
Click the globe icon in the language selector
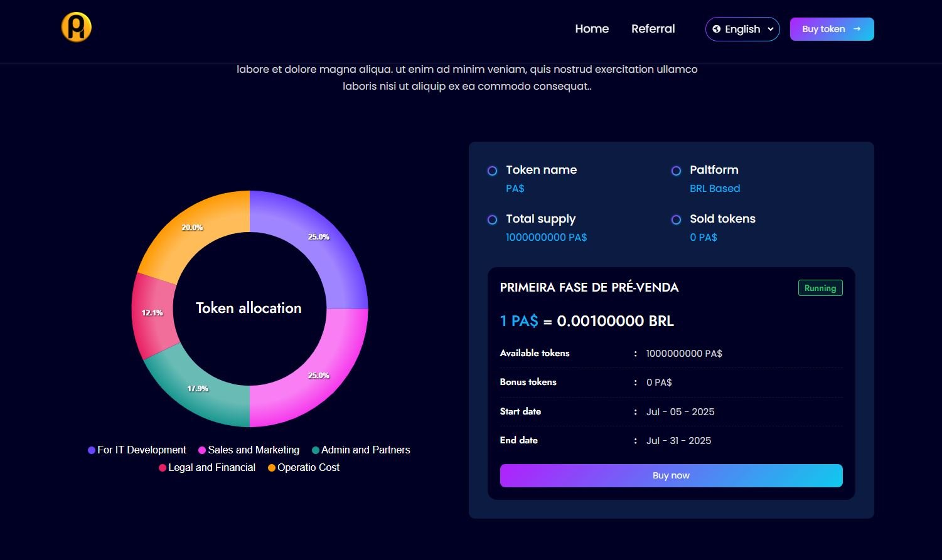pos(717,29)
